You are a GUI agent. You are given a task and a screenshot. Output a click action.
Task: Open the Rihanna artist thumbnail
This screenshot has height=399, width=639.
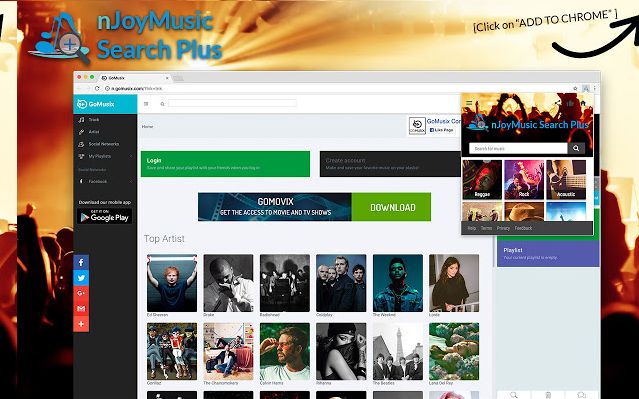tap(341, 351)
